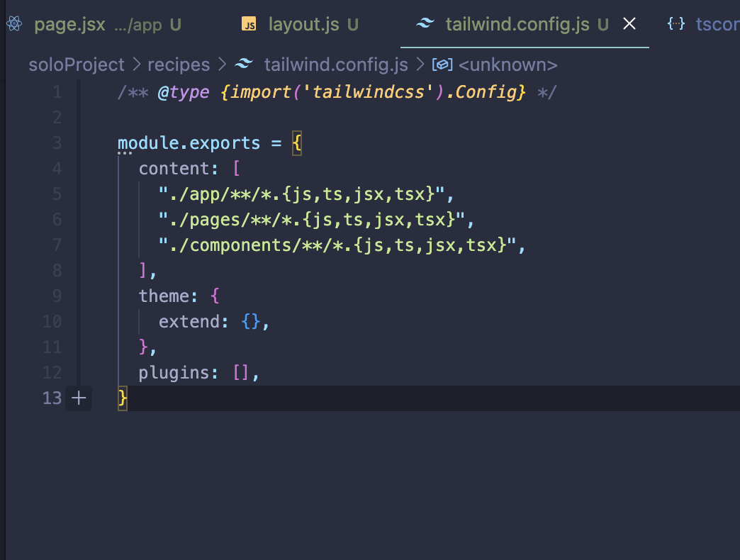740x560 pixels.
Task: Open the recipes breadcrumb dropdown
Action: click(178, 65)
